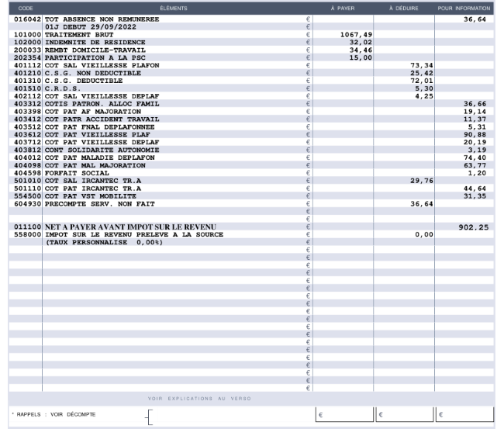Select the À PAYER column header
The width and height of the screenshot is (504, 429).
pos(342,8)
